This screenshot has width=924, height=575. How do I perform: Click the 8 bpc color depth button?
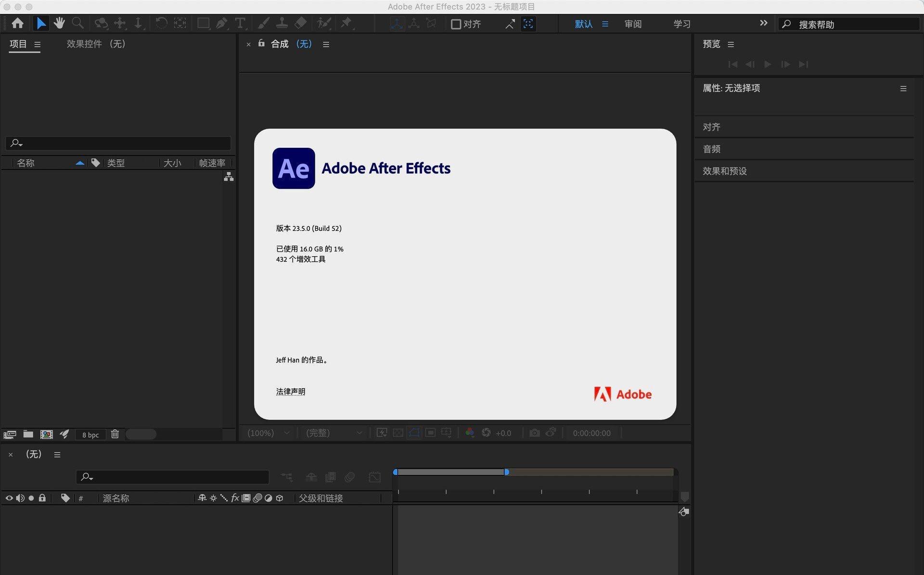coord(90,435)
